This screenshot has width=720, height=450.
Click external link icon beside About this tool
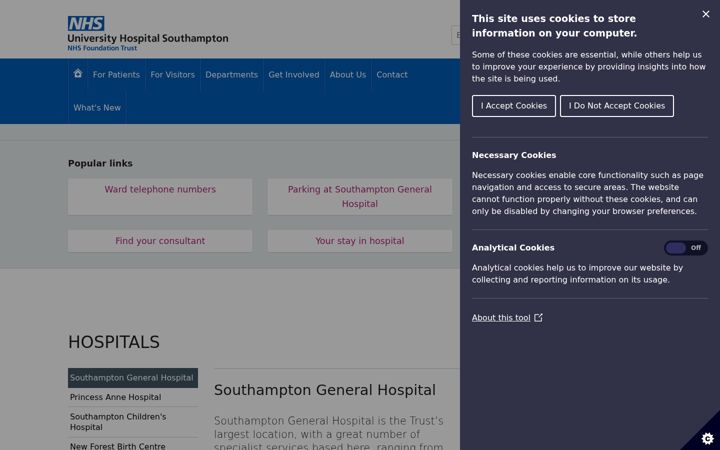538,318
